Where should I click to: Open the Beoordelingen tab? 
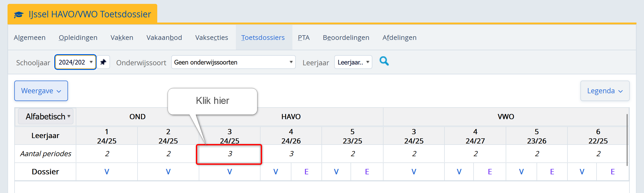[346, 38]
